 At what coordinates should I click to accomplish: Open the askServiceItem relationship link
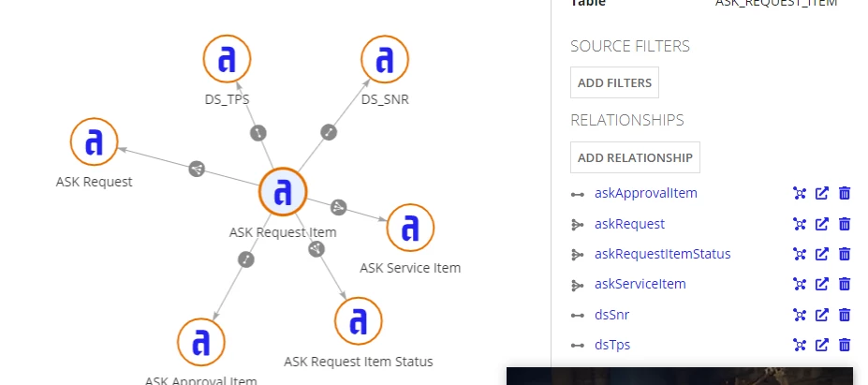(x=640, y=284)
